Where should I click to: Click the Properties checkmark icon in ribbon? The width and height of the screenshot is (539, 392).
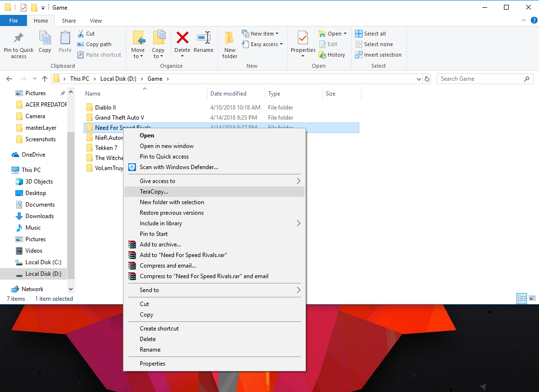(x=303, y=37)
